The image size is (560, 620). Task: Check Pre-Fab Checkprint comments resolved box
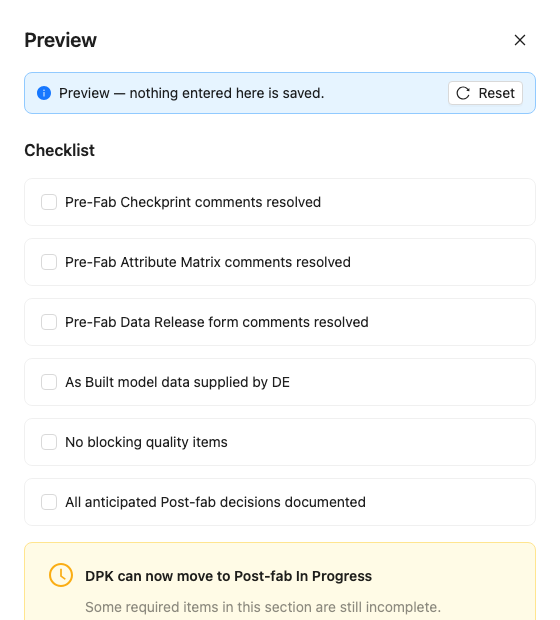49,202
